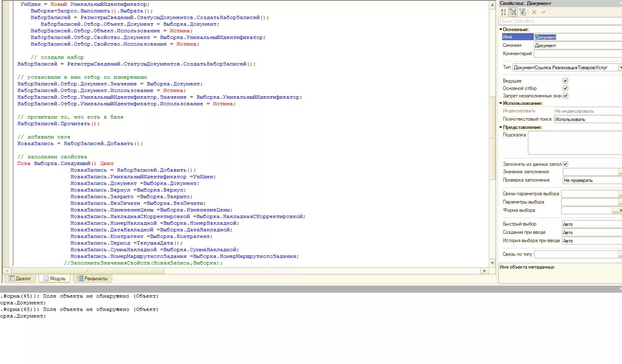This screenshot has width=622, height=364.
Task: Click the Форма выбора field
Action: (x=587, y=211)
